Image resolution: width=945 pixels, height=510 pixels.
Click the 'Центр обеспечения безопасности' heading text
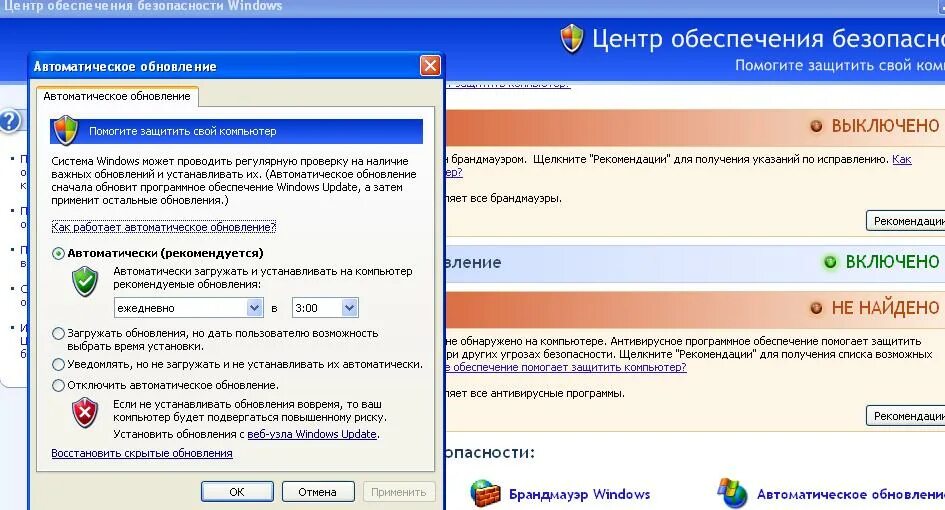pyautogui.click(x=768, y=39)
